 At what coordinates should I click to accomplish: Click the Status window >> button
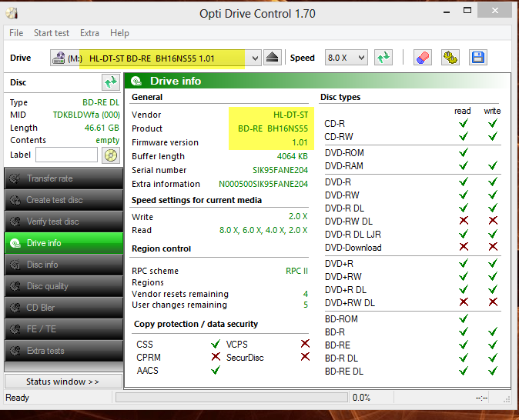pyautogui.click(x=63, y=382)
